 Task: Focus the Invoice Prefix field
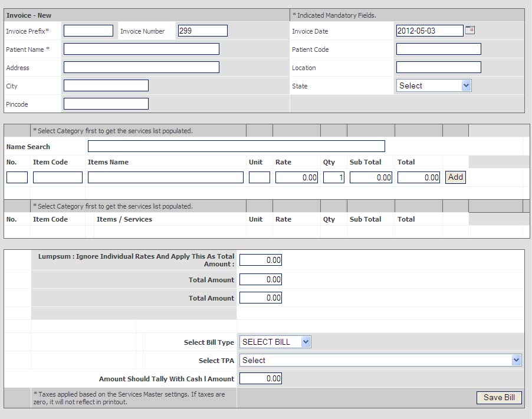click(x=88, y=31)
